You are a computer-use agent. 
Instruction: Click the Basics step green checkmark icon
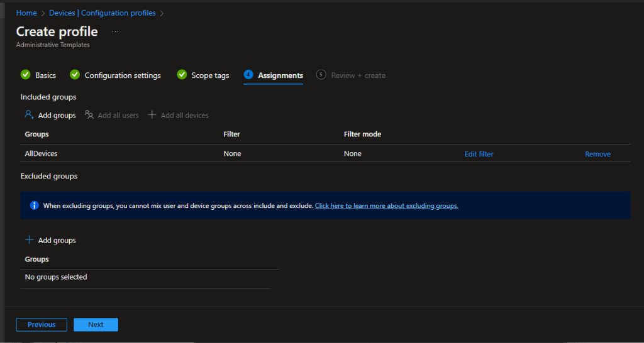pos(25,75)
